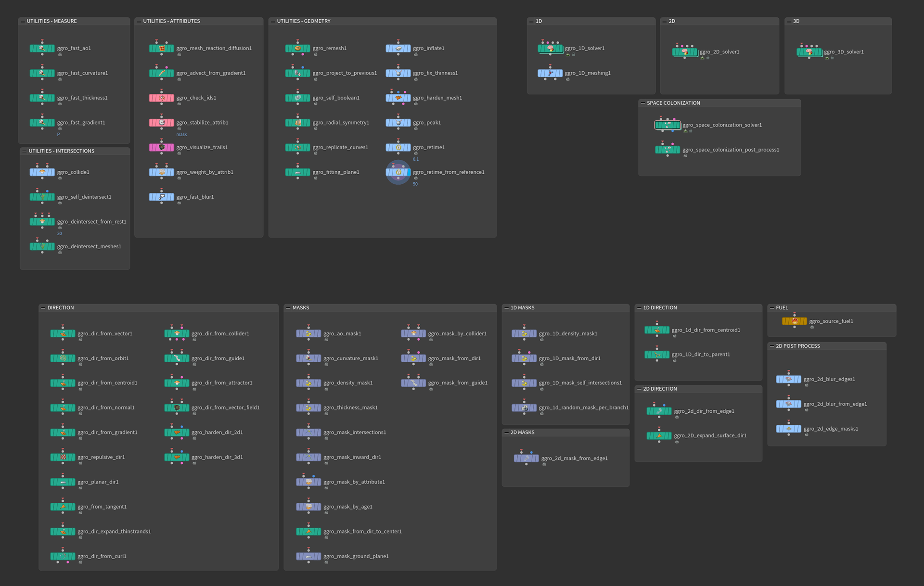The height and width of the screenshot is (586, 924).
Task: Collapse the UTILITIES - MEASURE network box
Action: click(x=23, y=21)
